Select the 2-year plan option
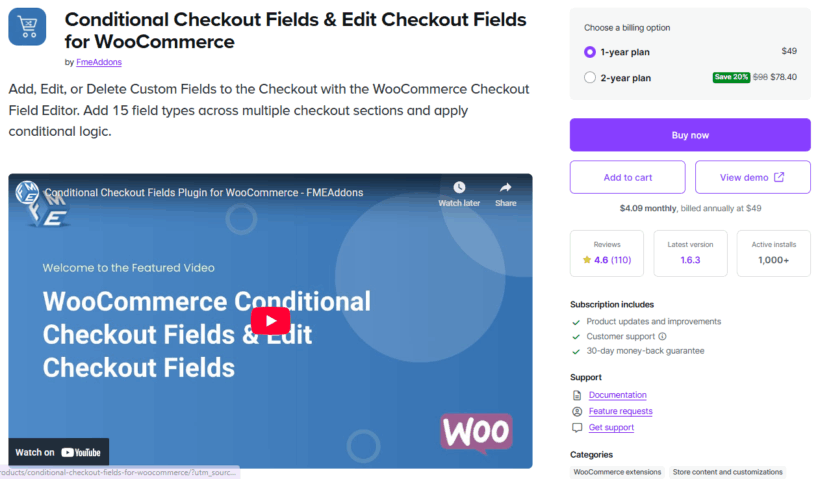This screenshot has height=479, width=820. tap(589, 77)
